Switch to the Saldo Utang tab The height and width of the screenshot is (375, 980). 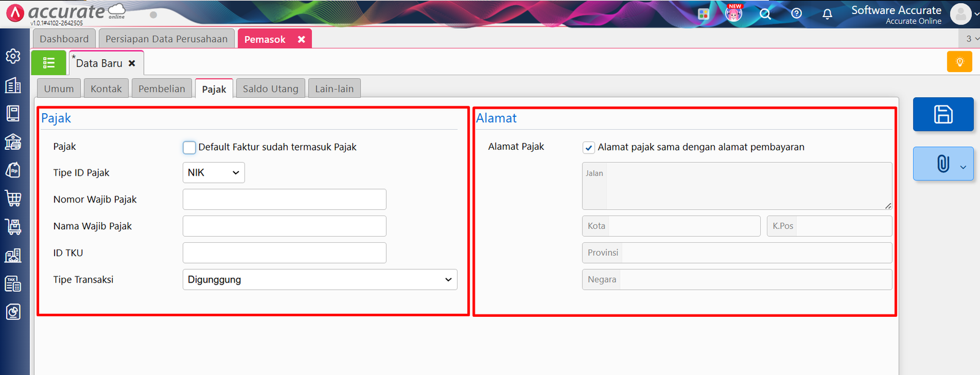click(271, 89)
